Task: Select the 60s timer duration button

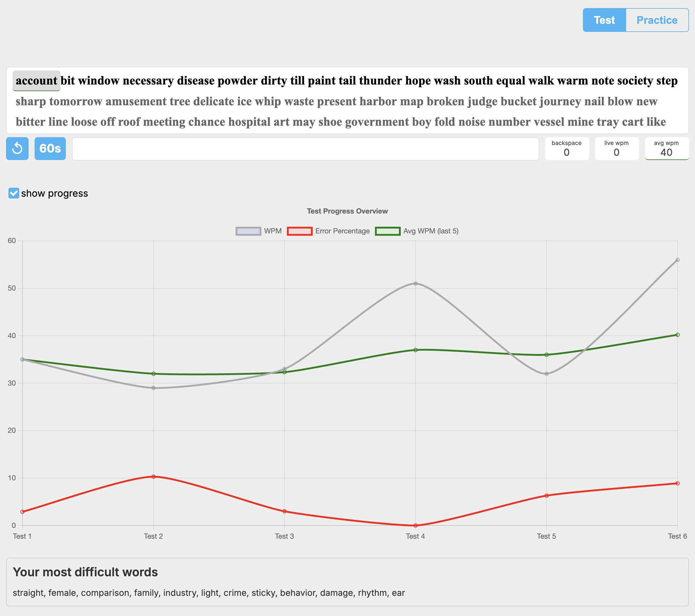Action: (50, 148)
